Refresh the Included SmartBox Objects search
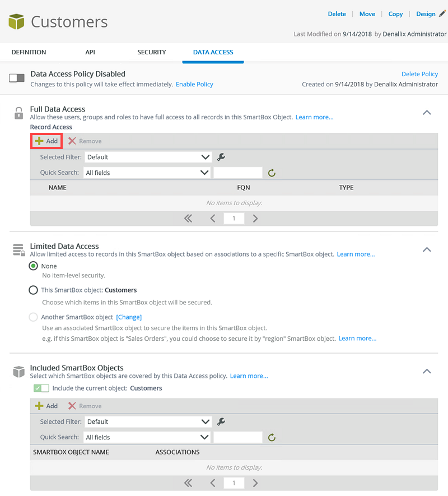 coord(272,437)
